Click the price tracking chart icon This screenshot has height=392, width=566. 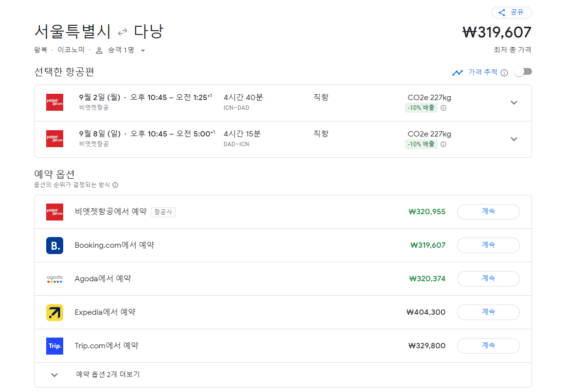458,72
